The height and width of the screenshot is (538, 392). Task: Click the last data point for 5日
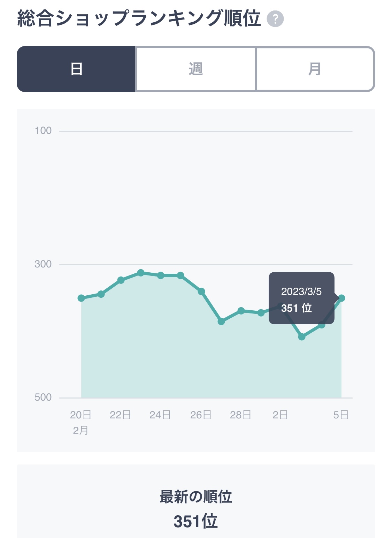[341, 298]
